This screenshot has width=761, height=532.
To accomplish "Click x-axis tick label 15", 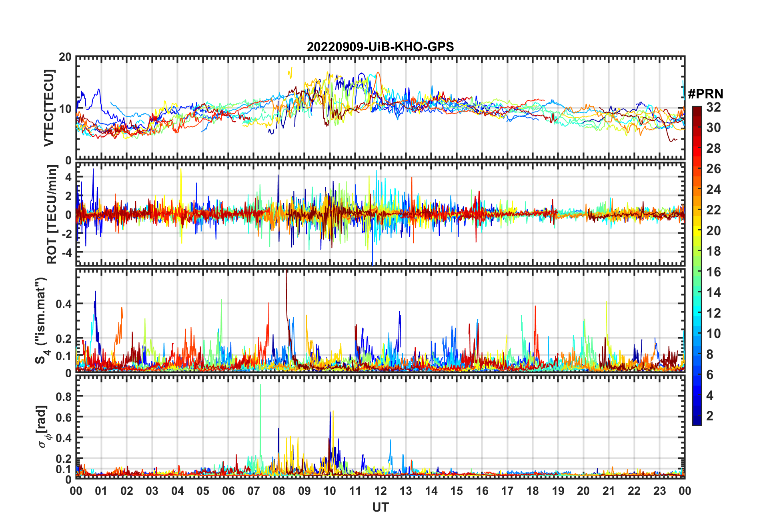I will (457, 491).
